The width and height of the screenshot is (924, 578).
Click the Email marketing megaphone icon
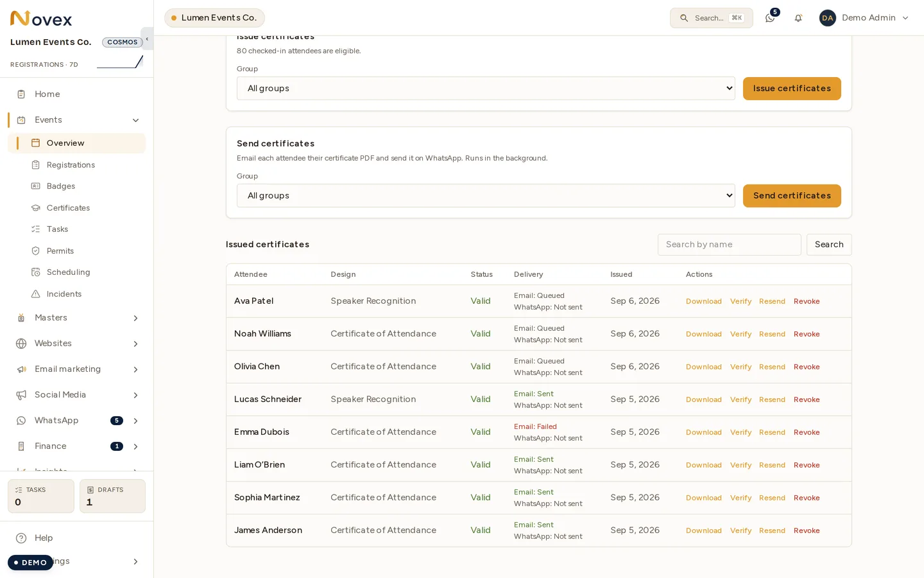[x=21, y=369]
